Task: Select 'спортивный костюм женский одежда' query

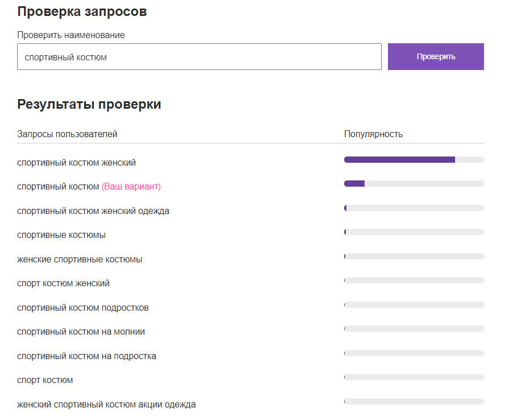Action: pyautogui.click(x=93, y=211)
